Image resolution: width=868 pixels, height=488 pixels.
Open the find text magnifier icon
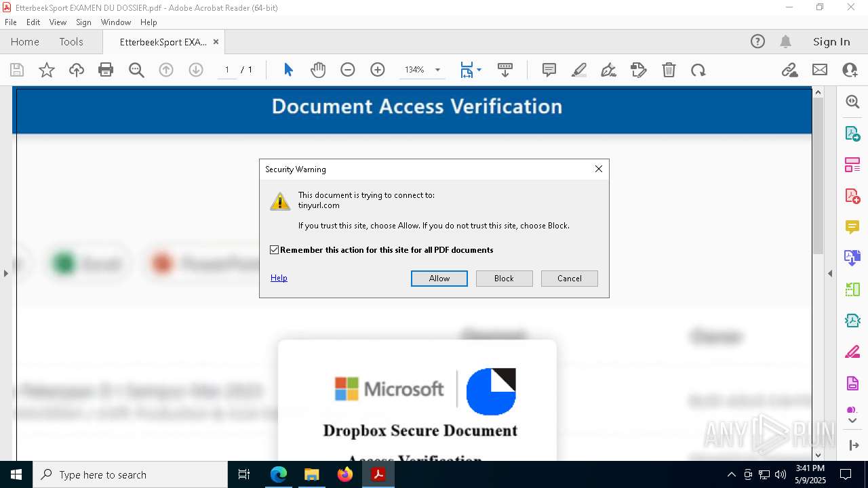tap(136, 70)
